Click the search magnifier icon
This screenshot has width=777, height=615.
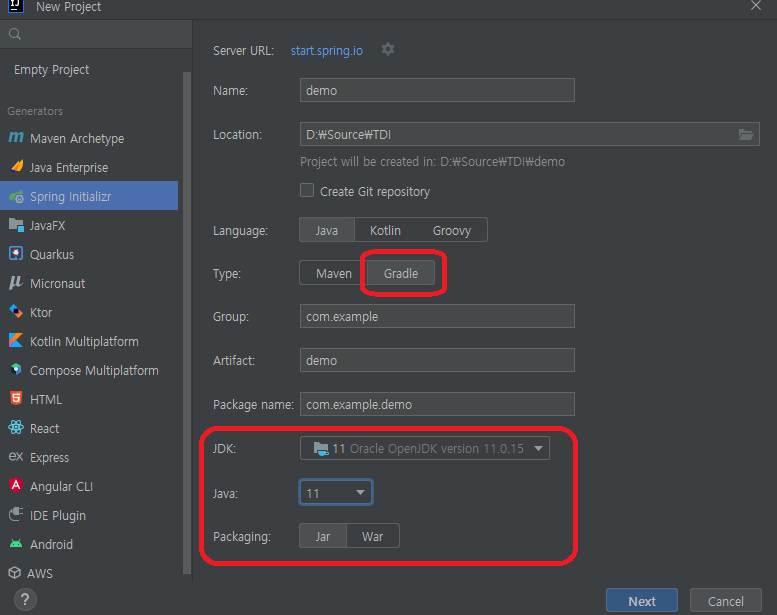pos(15,34)
